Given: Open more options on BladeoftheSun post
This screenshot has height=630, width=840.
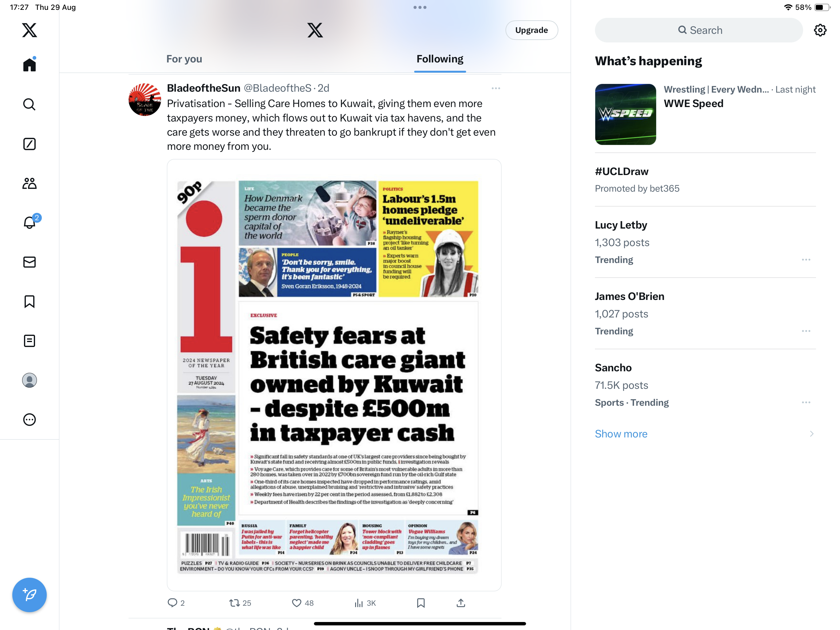Looking at the screenshot, I should (x=496, y=88).
